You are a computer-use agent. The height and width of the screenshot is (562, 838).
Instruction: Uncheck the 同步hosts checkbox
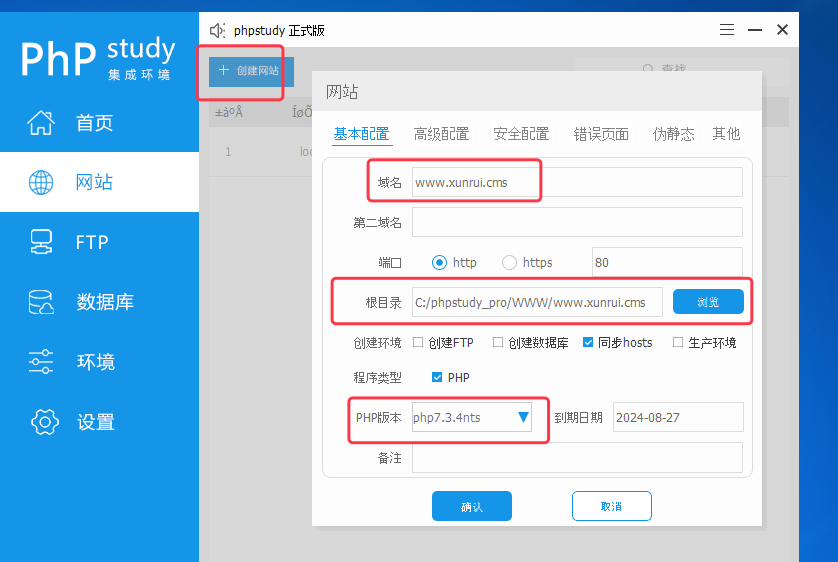click(x=588, y=342)
